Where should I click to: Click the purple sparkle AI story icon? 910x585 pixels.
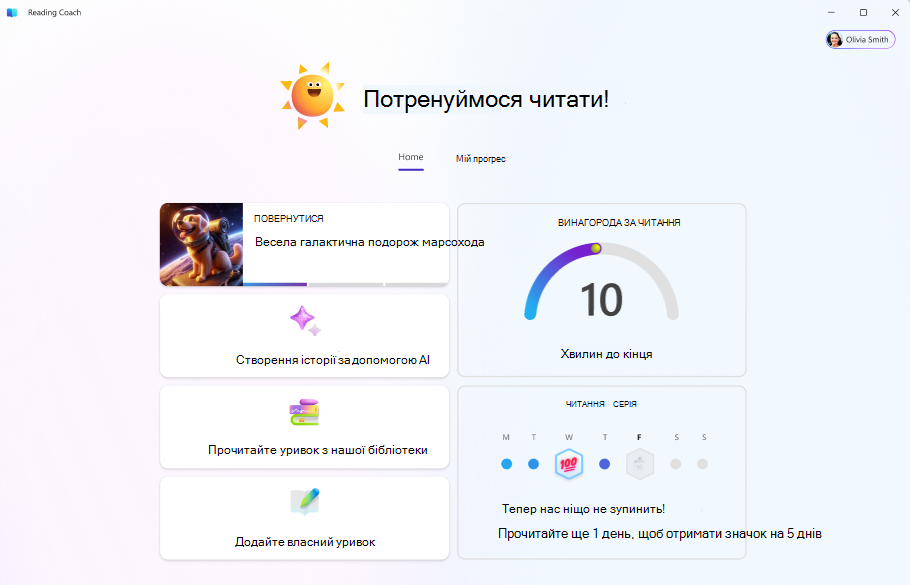point(305,320)
